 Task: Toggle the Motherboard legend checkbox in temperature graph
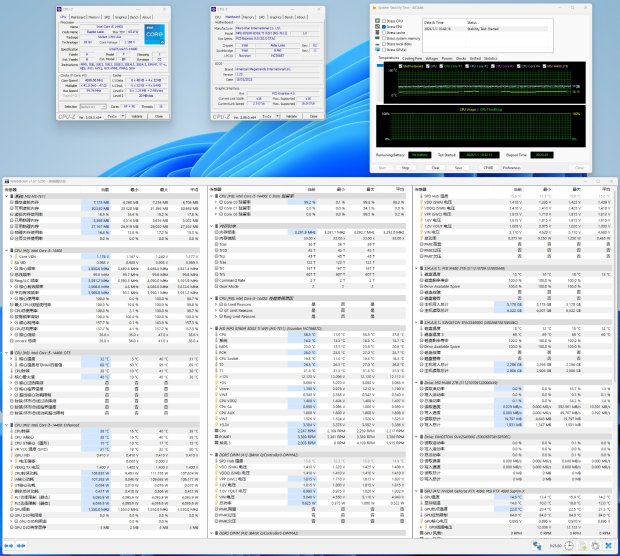point(401,66)
